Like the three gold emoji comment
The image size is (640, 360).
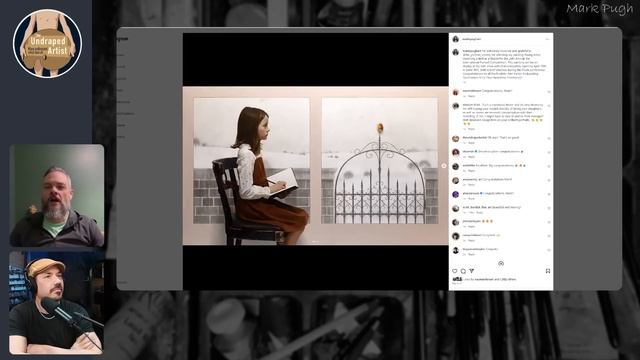pos(549,222)
